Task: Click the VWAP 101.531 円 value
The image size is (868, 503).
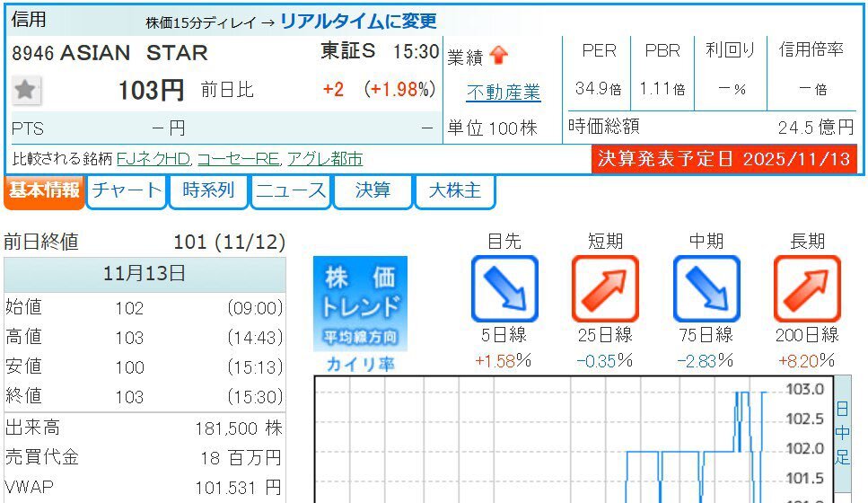Action: [239, 488]
